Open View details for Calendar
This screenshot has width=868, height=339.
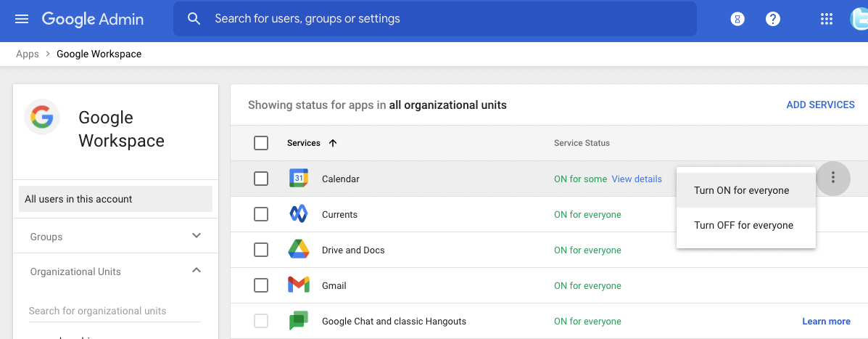click(x=637, y=179)
